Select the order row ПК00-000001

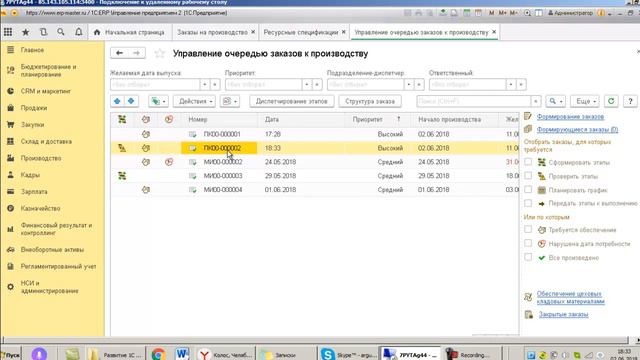click(x=314, y=134)
